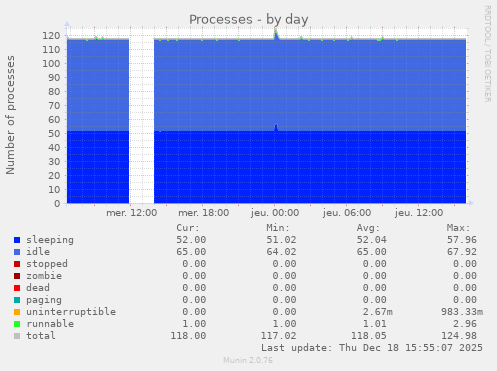
Task: Click the 'jeu. 06:00' x-axis label
Action: (x=347, y=213)
